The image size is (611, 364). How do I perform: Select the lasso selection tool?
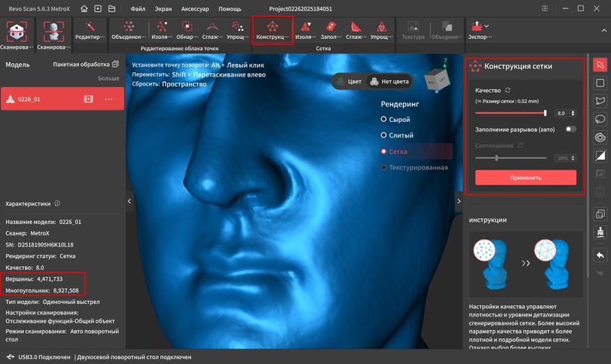[600, 120]
